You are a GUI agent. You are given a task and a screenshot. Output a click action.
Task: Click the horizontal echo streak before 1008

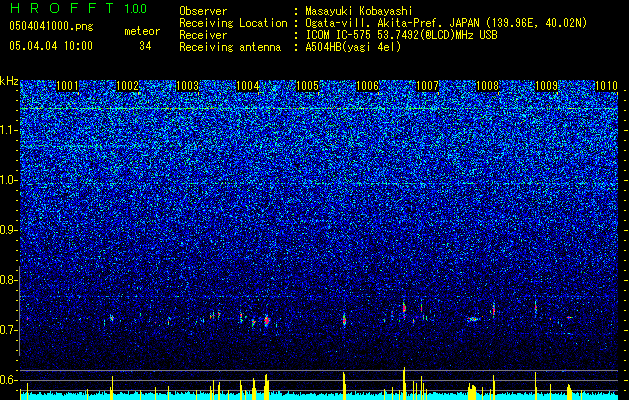(473, 319)
